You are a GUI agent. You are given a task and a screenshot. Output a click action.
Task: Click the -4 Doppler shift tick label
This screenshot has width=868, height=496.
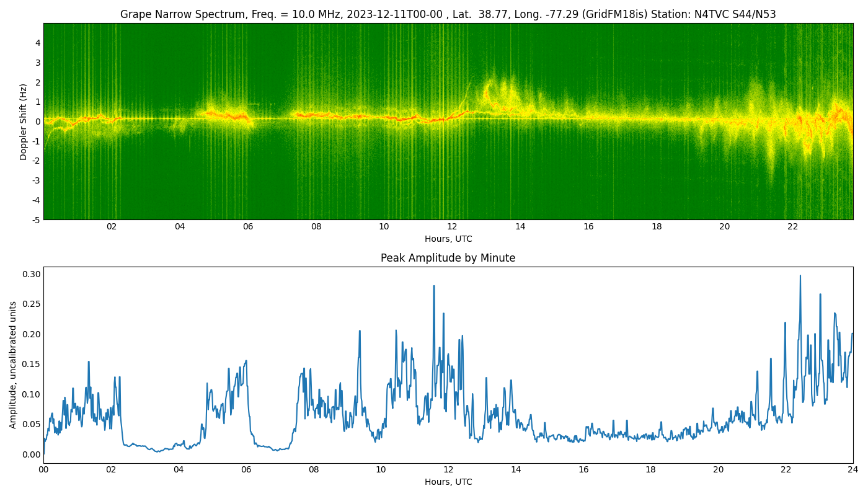click(37, 200)
